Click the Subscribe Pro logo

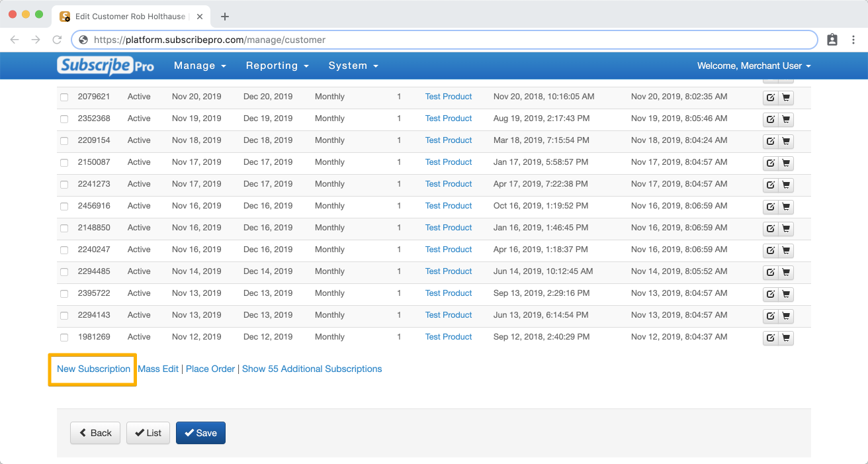tap(106, 66)
